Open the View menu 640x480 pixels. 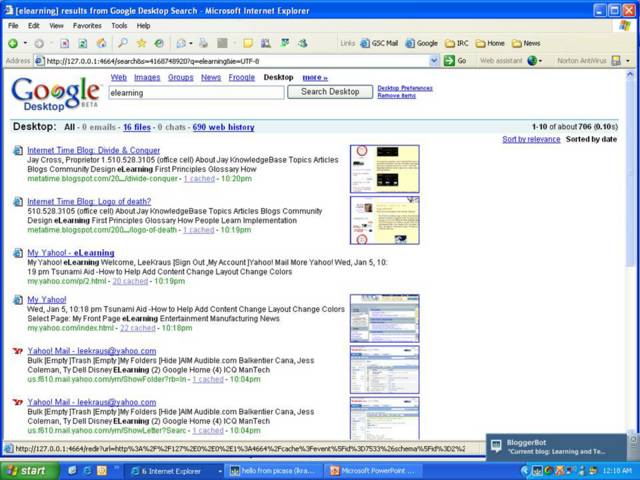click(x=56, y=26)
